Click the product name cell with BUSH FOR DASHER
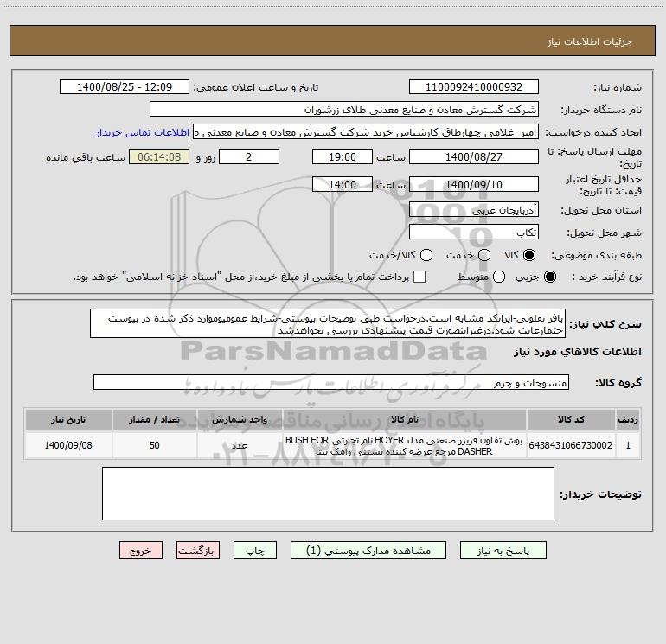This screenshot has width=666, height=644. 405,445
